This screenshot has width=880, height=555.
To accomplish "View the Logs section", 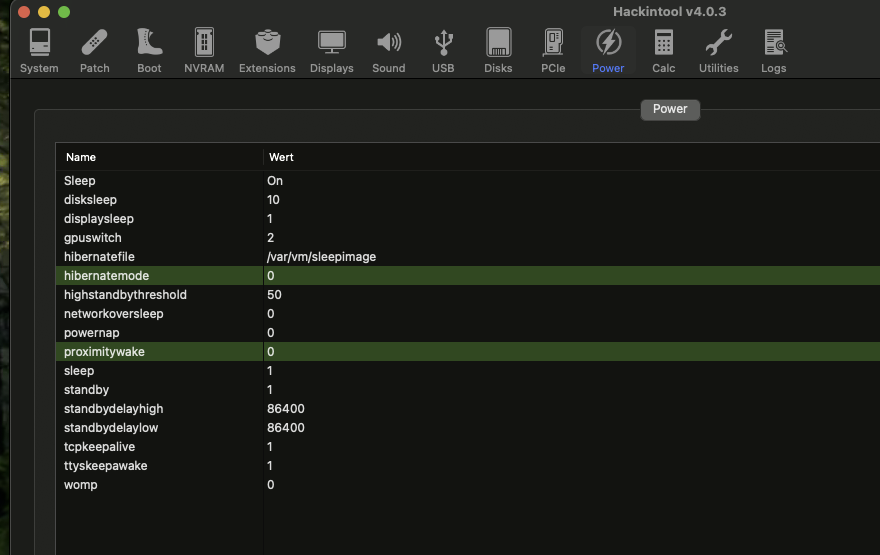I will [773, 51].
